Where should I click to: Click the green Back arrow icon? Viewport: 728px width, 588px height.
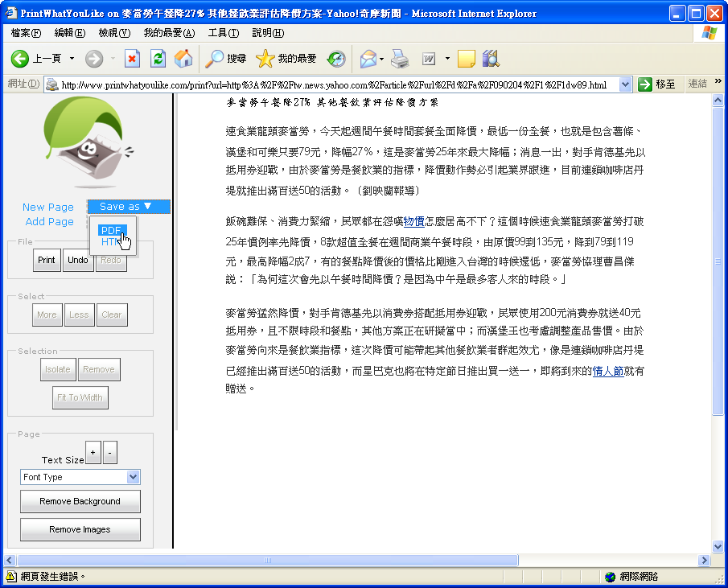tap(20, 59)
